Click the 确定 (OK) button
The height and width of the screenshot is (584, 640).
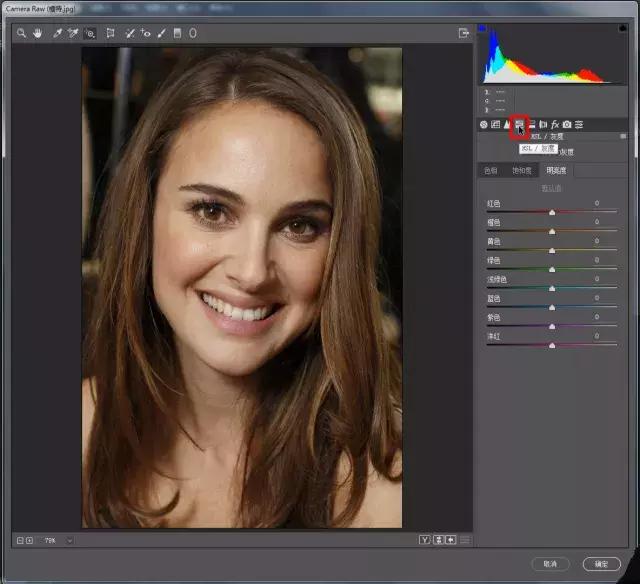coord(601,564)
